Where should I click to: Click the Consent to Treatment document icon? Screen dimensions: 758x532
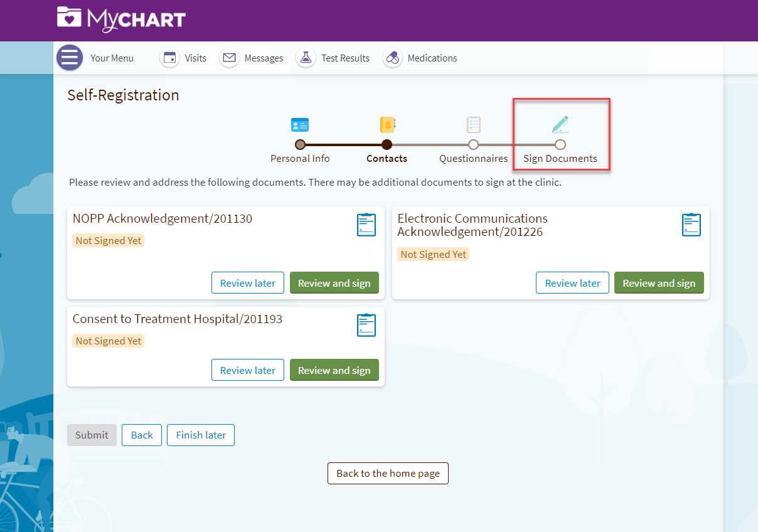366,324
